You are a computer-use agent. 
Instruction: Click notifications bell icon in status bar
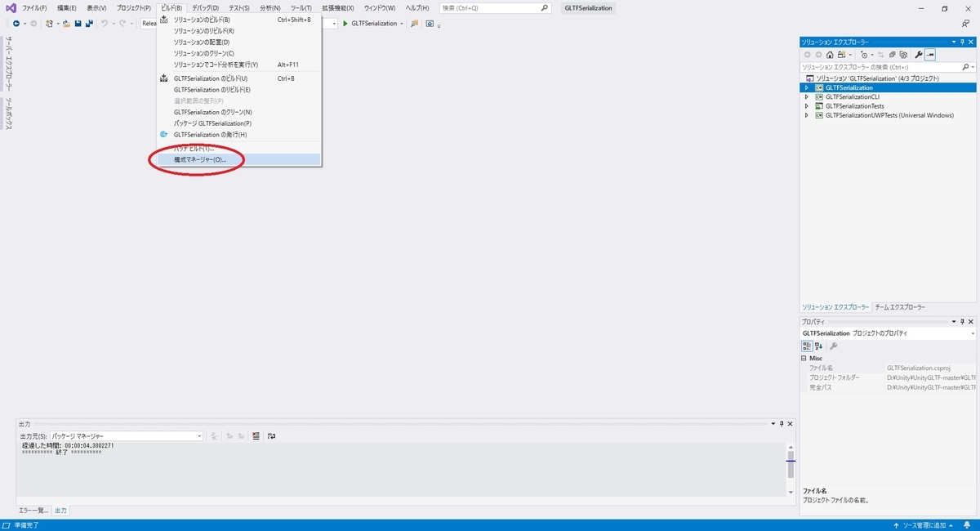click(967, 524)
